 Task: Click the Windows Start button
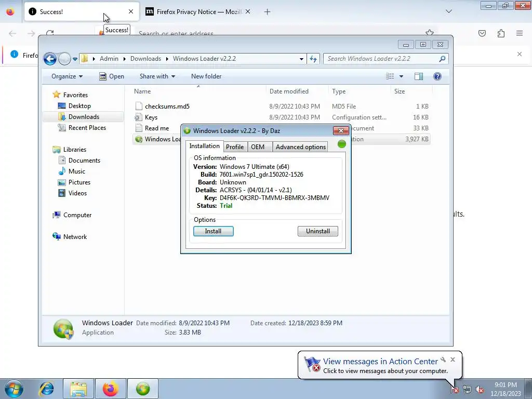tap(14, 389)
